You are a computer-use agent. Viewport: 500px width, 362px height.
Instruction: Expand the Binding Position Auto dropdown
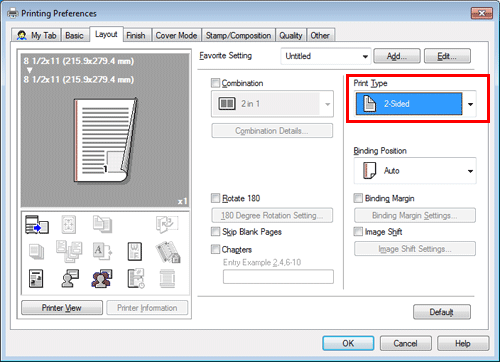tap(415, 171)
